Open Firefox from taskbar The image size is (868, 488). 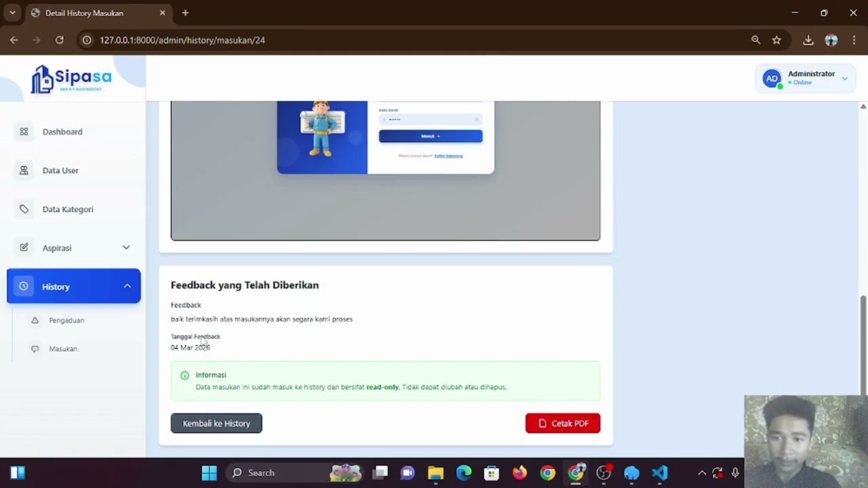point(519,472)
